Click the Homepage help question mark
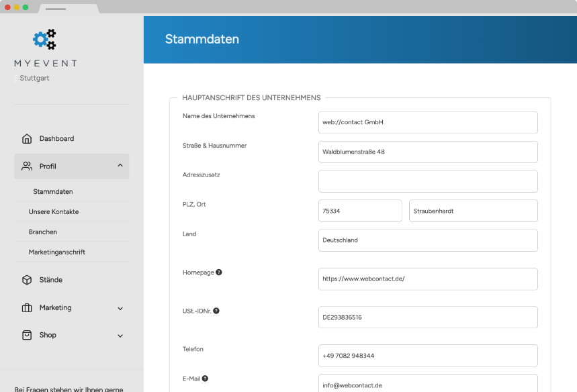The height and width of the screenshot is (392, 577). pos(219,272)
